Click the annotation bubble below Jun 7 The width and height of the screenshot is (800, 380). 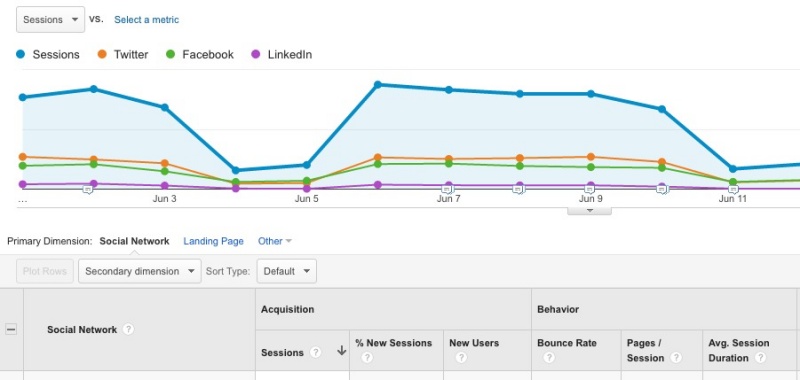[x=447, y=189]
